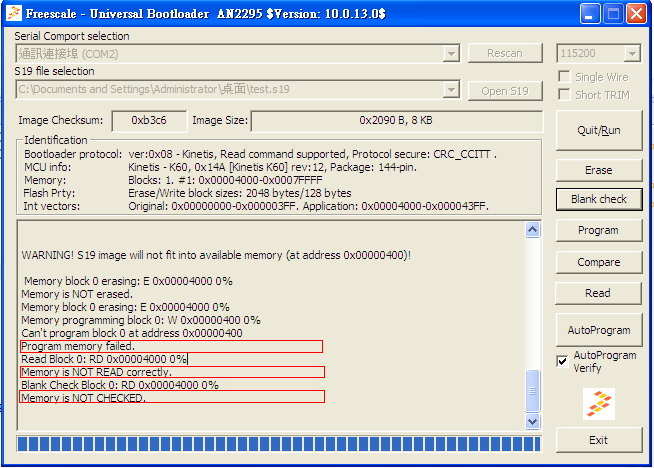Click the log scroll down arrow

(x=532, y=421)
